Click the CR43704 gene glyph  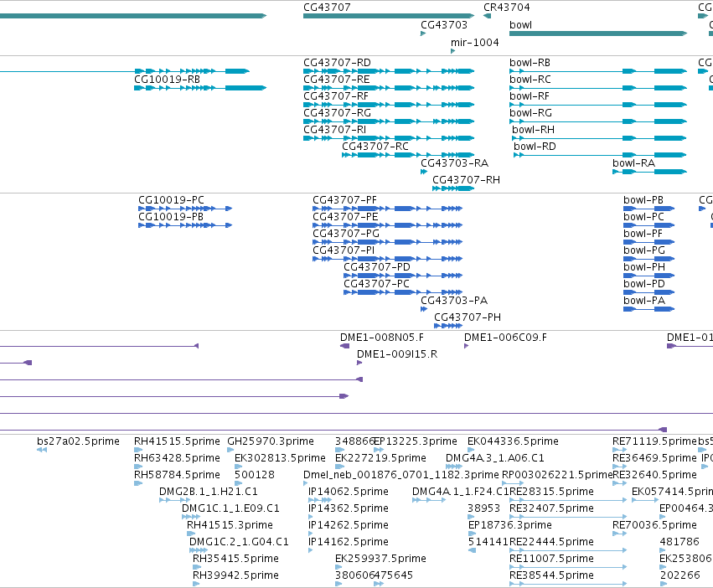click(x=487, y=16)
